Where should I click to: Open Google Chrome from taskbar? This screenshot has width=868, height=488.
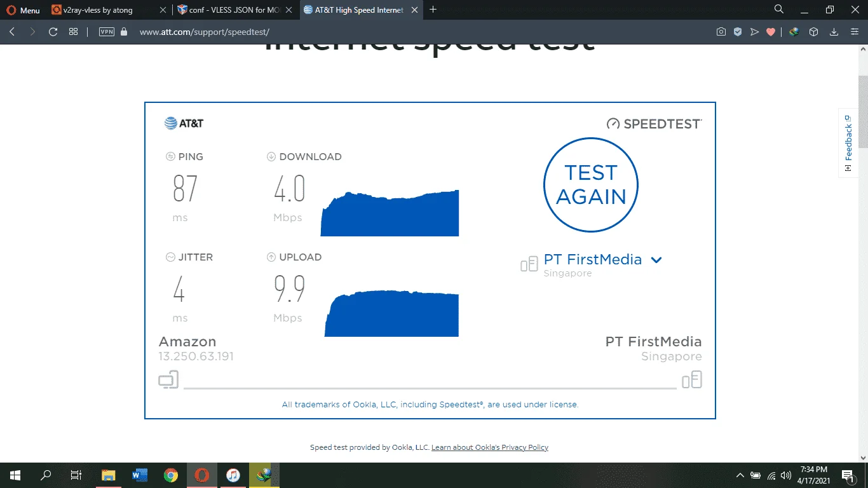pos(171,475)
